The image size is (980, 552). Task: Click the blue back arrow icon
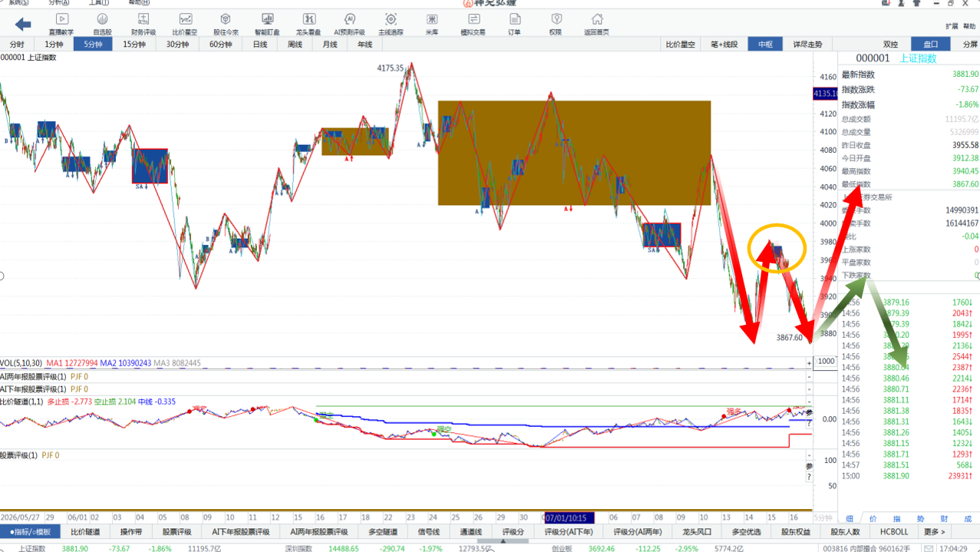(x=23, y=25)
